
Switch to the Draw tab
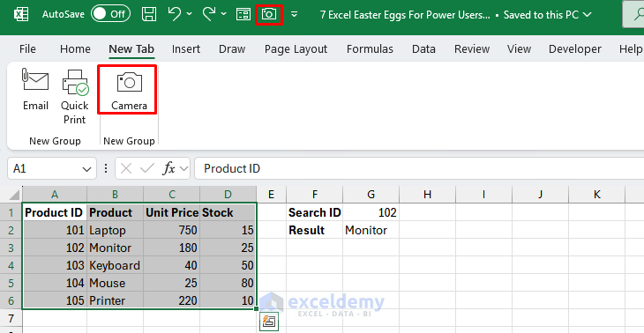pyautogui.click(x=232, y=49)
